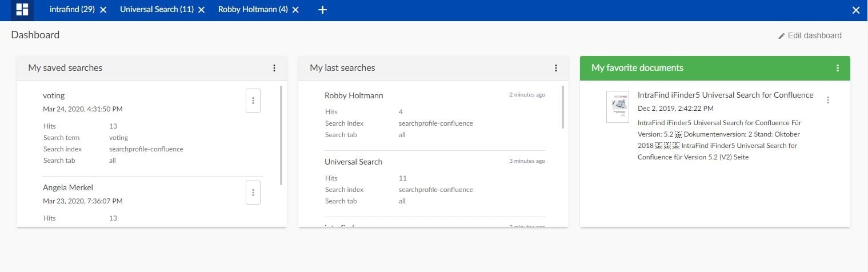Image resolution: width=868 pixels, height=272 pixels.
Task: Open My last searches widget menu
Action: (x=556, y=68)
